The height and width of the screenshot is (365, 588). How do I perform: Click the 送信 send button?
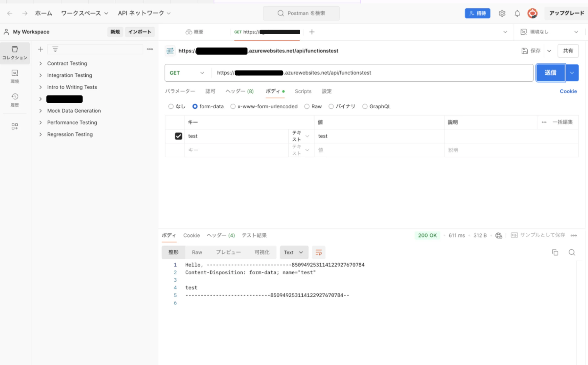[x=551, y=73]
